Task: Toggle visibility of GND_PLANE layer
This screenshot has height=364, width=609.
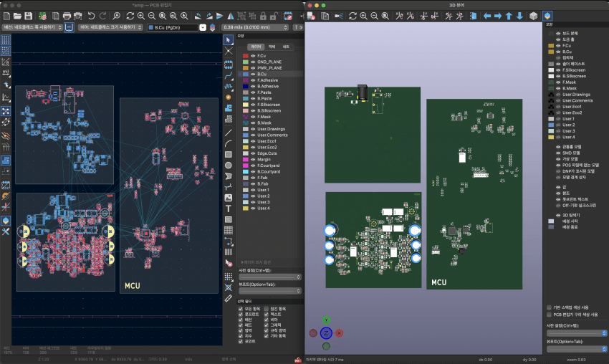Action: pos(253,62)
